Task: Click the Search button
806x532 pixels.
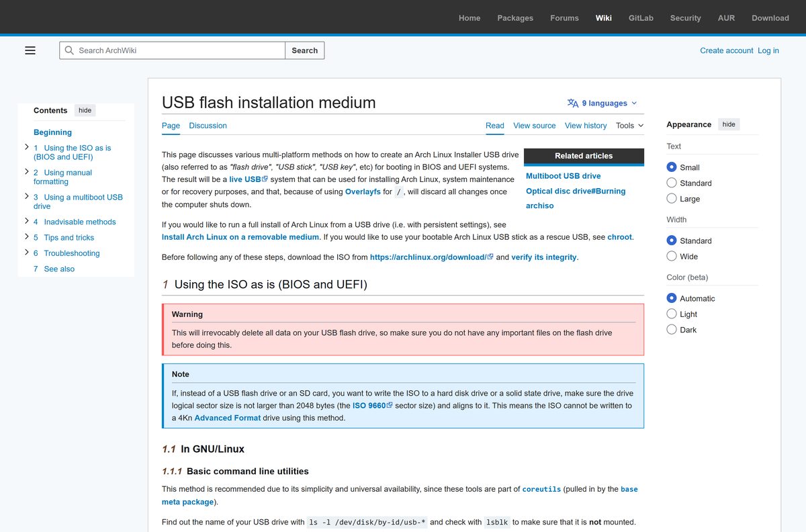Action: point(305,50)
